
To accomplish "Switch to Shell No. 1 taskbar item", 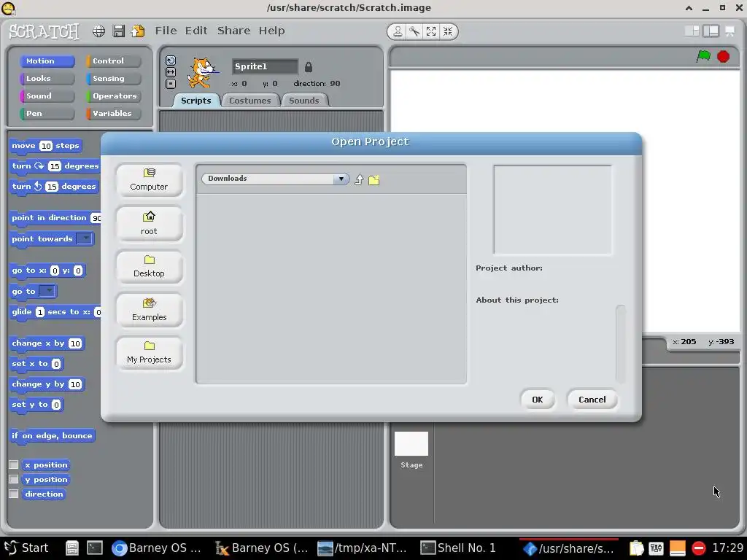I will click(x=458, y=548).
